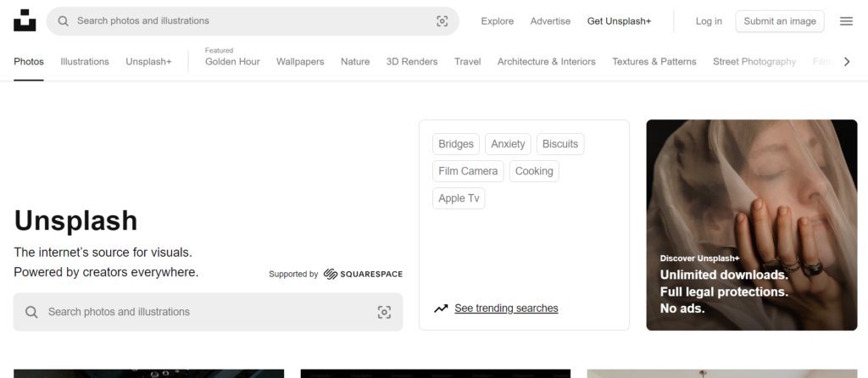Switch to the Illustrations tab
Screen dimensions: 868x378
point(85,62)
